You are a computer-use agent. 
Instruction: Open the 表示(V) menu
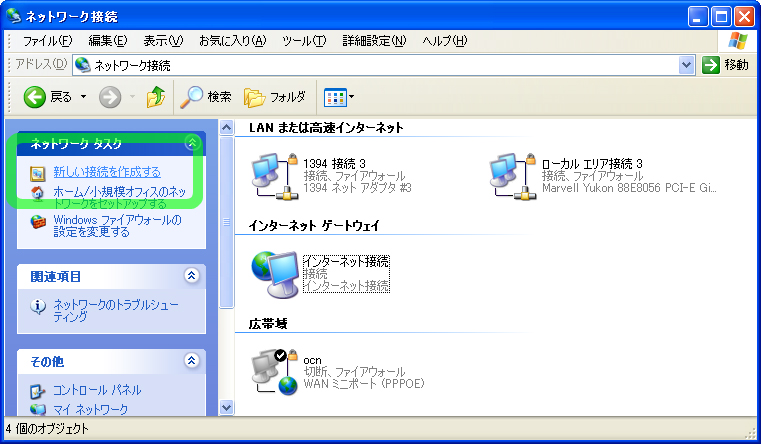pyautogui.click(x=163, y=41)
